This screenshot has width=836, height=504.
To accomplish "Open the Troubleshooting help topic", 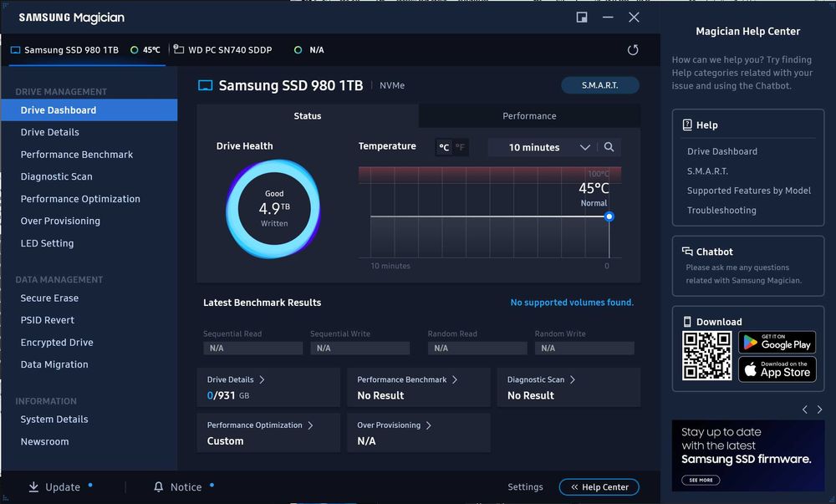I will point(721,211).
